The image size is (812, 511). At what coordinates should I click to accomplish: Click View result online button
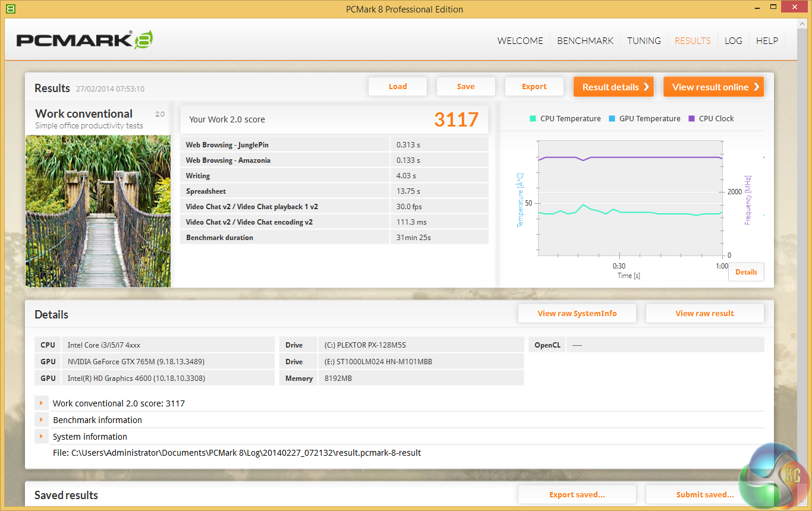click(713, 87)
